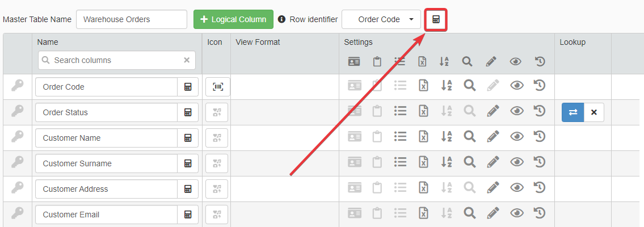Open icon picker for Order Status row
644x227 pixels.
click(x=217, y=112)
